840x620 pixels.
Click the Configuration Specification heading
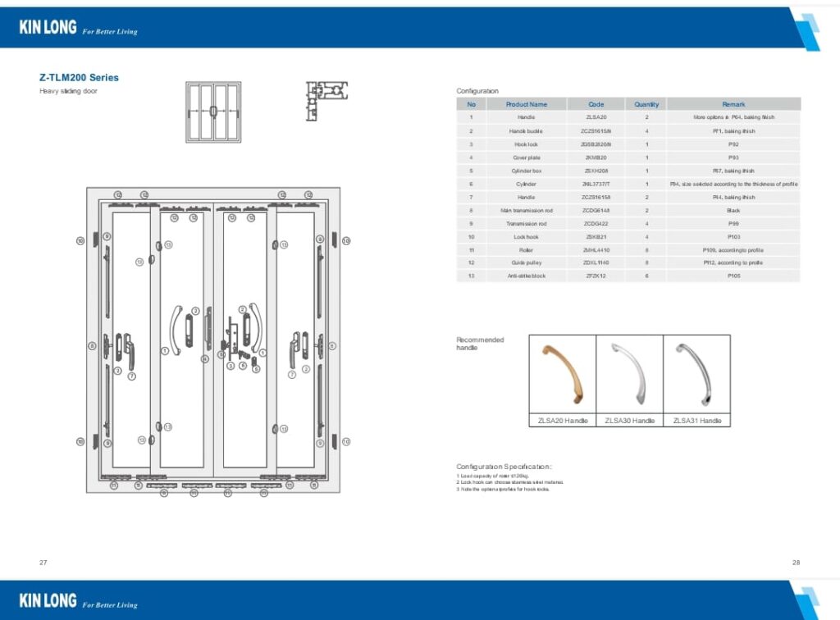pos(504,466)
